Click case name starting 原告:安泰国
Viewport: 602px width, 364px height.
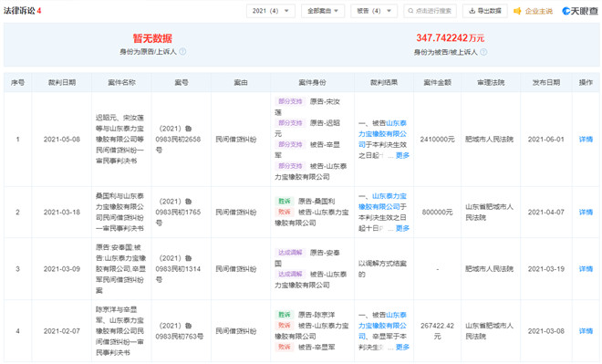point(120,269)
